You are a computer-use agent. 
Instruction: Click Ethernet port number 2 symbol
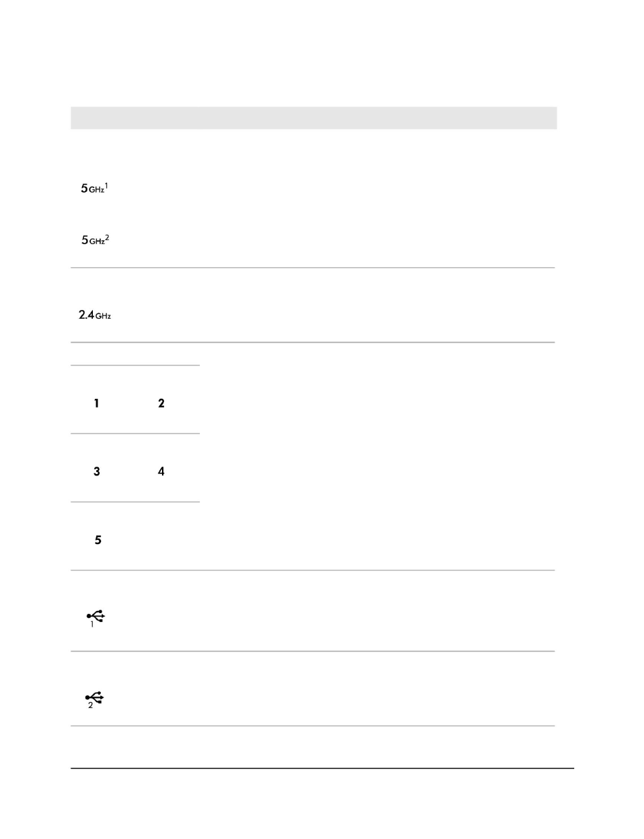161,403
